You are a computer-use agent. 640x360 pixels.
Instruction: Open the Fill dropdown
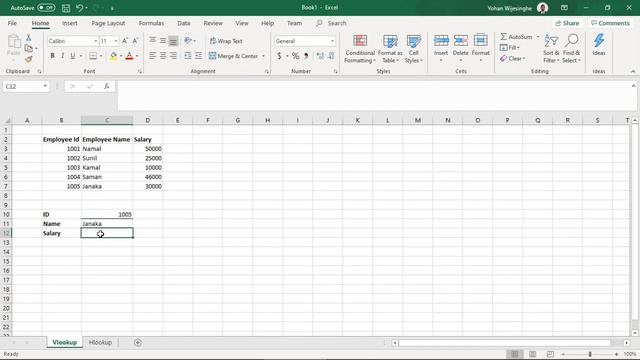(x=510, y=48)
